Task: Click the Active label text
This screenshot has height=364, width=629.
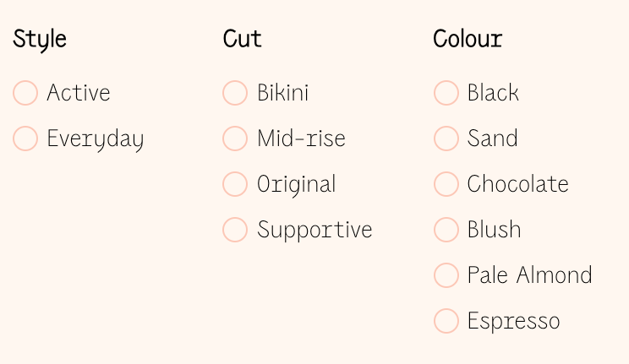Action: (x=79, y=93)
